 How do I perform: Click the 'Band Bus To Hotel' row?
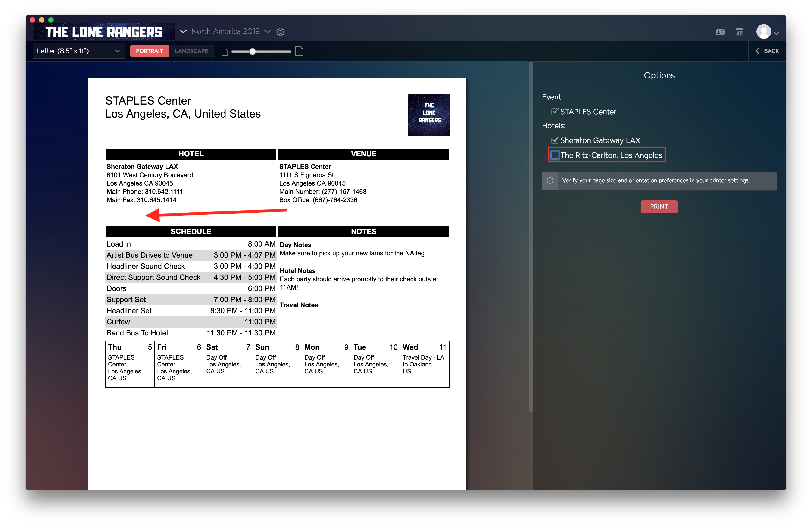point(191,333)
